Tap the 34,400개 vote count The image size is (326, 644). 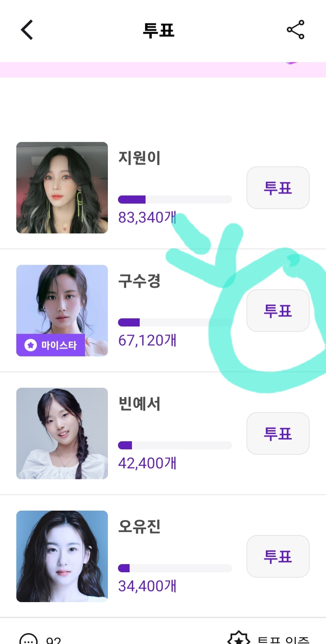click(x=147, y=586)
